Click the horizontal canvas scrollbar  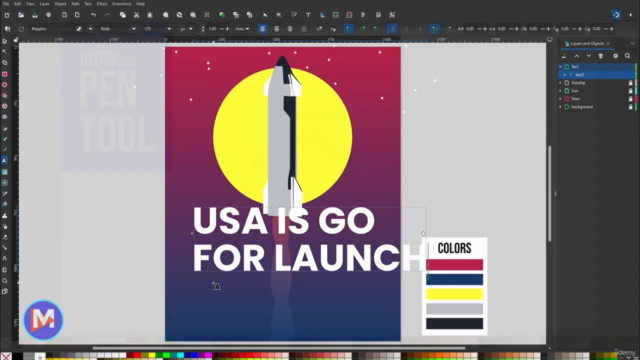point(279,348)
